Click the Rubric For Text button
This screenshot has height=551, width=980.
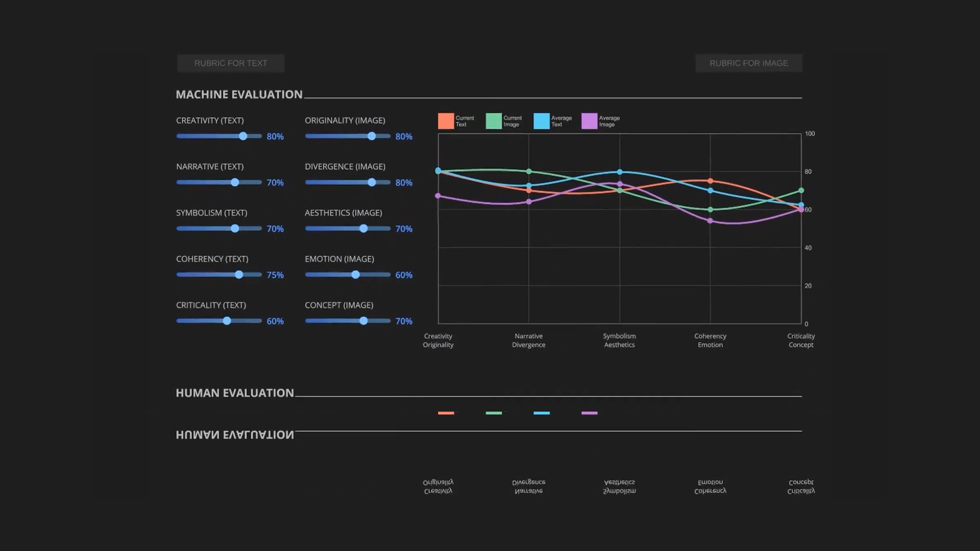[231, 63]
